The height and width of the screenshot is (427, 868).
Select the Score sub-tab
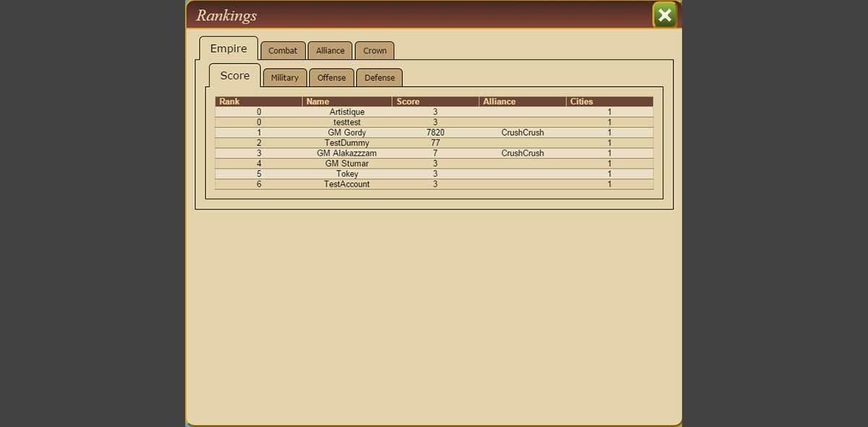coord(235,76)
